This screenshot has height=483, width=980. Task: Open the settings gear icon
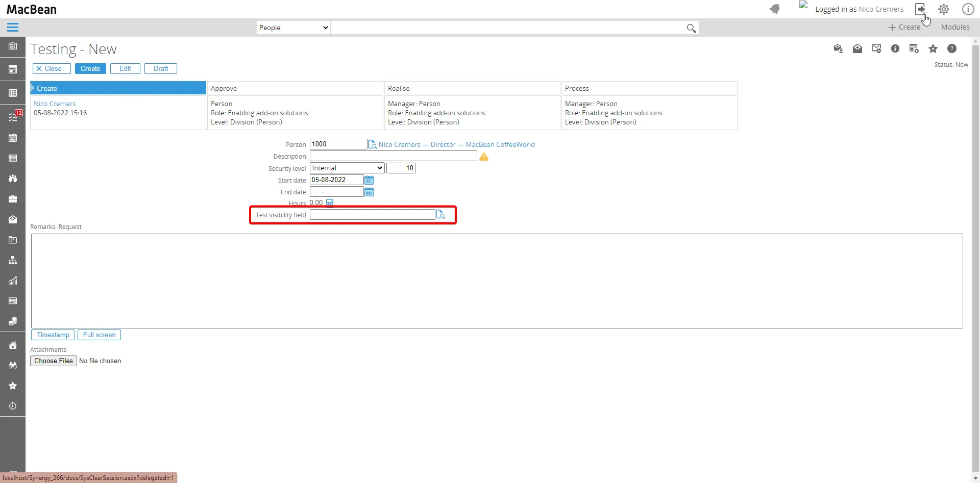(944, 9)
